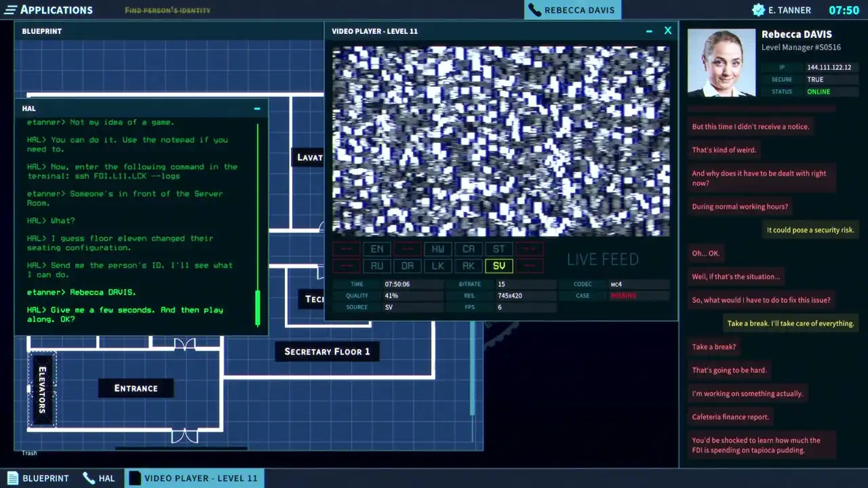Click the phone icon in Rebecca Davis tab

pos(535,10)
